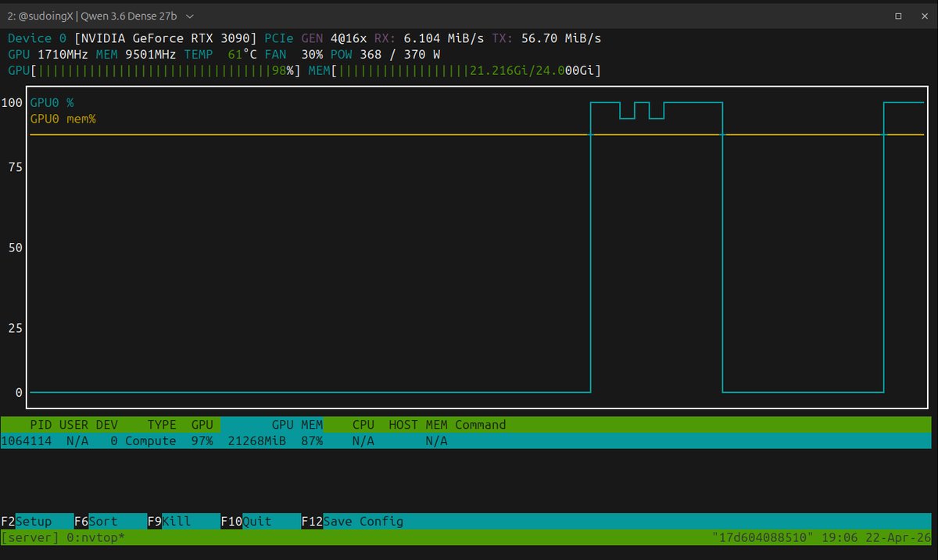The width and height of the screenshot is (938, 560).
Task: Click the 'Compute' type cell
Action: click(151, 441)
